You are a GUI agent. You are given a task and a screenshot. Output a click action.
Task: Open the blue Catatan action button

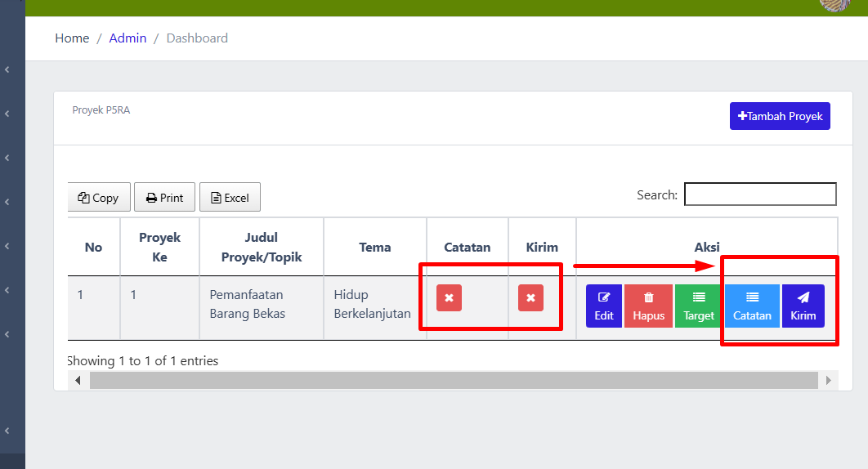pos(752,306)
